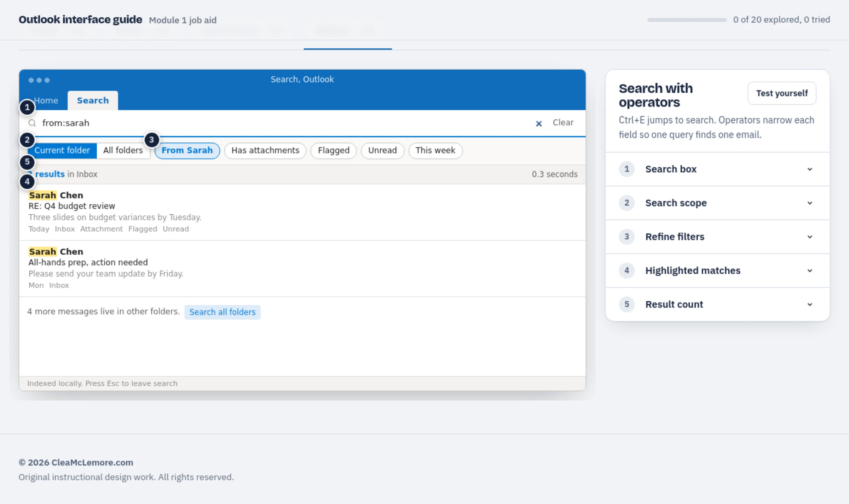
Task: Click hotspot marker 3 near From Sarah
Action: pos(151,140)
